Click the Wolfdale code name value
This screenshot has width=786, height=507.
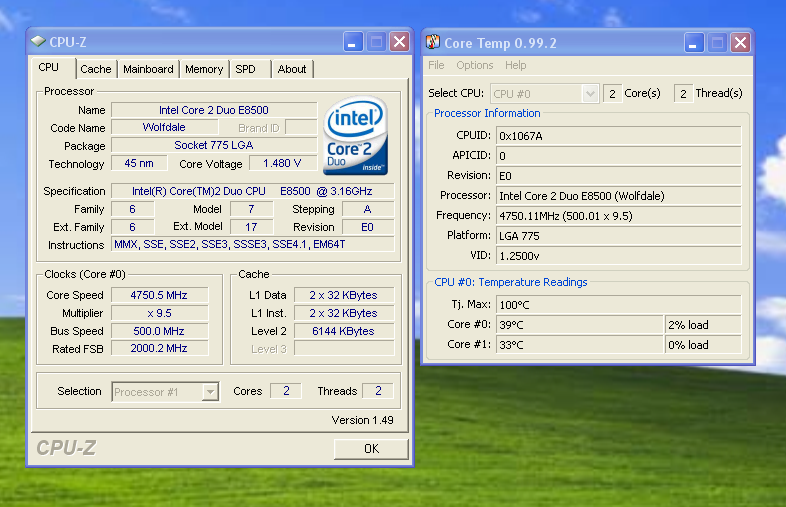(164, 127)
